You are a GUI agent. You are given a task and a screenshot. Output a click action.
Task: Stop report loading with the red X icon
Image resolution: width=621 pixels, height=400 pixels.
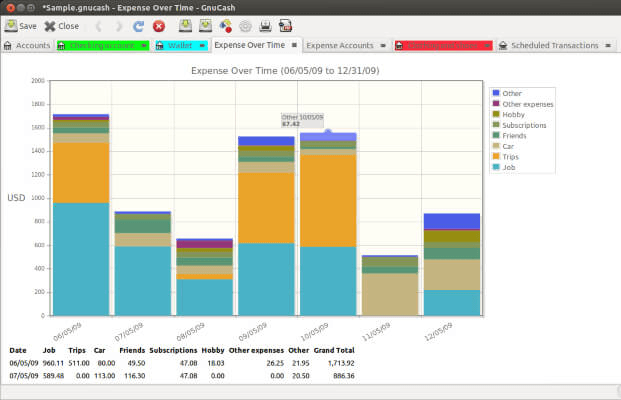159,26
